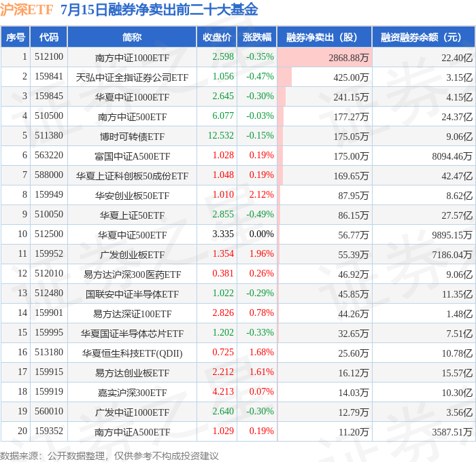Click the balance 3587.51万
Image resolution: width=476 pixels, height=462 pixels.
pyautogui.click(x=452, y=432)
